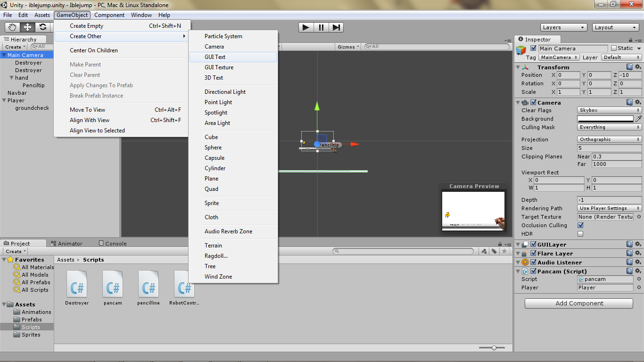The height and width of the screenshot is (362, 644).
Task: Select the Hand tool in the toolbar
Action: pyautogui.click(x=12, y=27)
